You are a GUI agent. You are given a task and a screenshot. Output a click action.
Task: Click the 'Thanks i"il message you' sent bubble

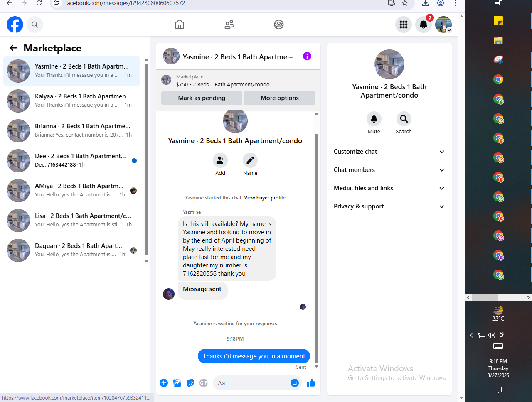coord(254,356)
